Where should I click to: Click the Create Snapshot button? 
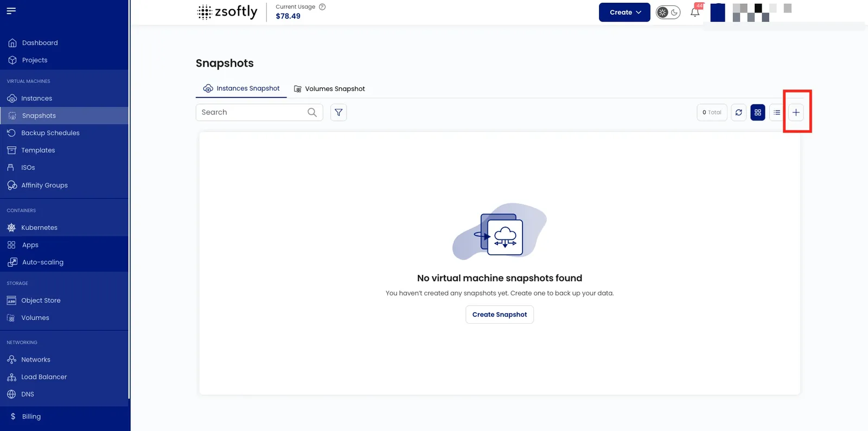click(500, 314)
